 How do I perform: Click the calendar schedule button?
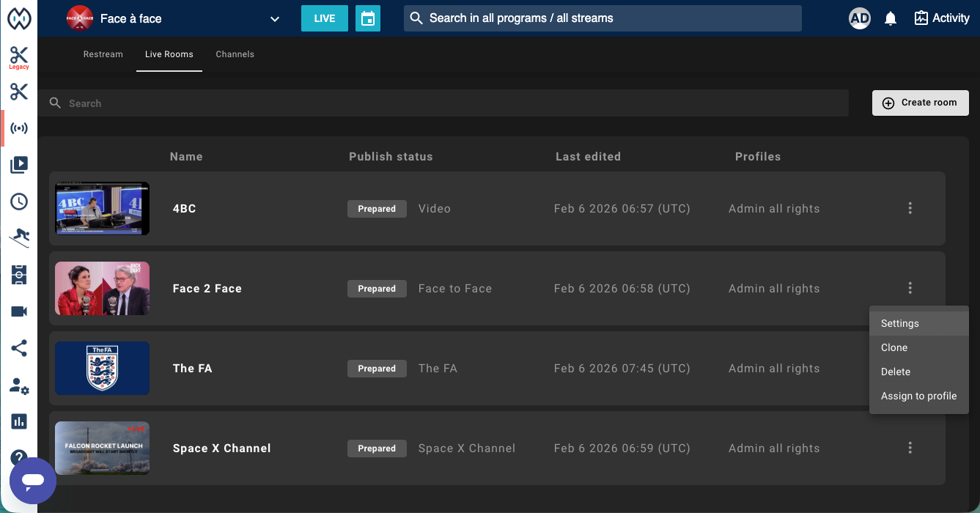[x=368, y=18]
